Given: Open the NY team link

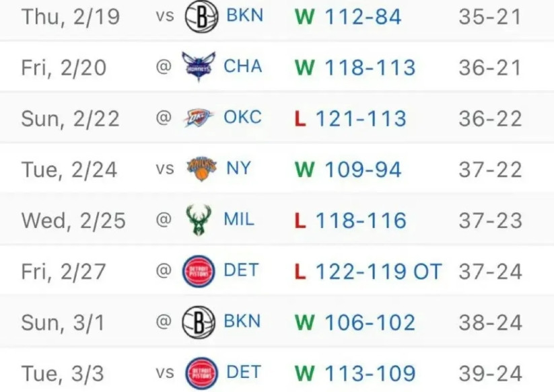Looking at the screenshot, I should tap(238, 169).
